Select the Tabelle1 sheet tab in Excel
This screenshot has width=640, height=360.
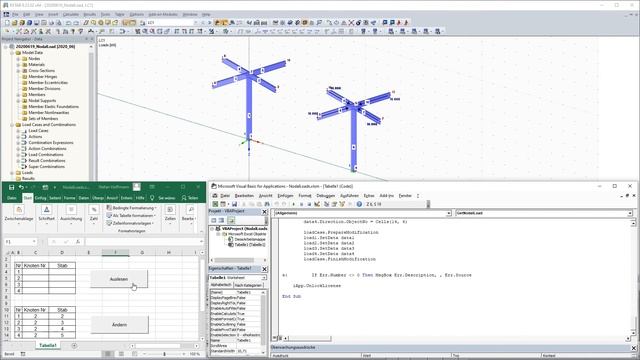pyautogui.click(x=48, y=346)
